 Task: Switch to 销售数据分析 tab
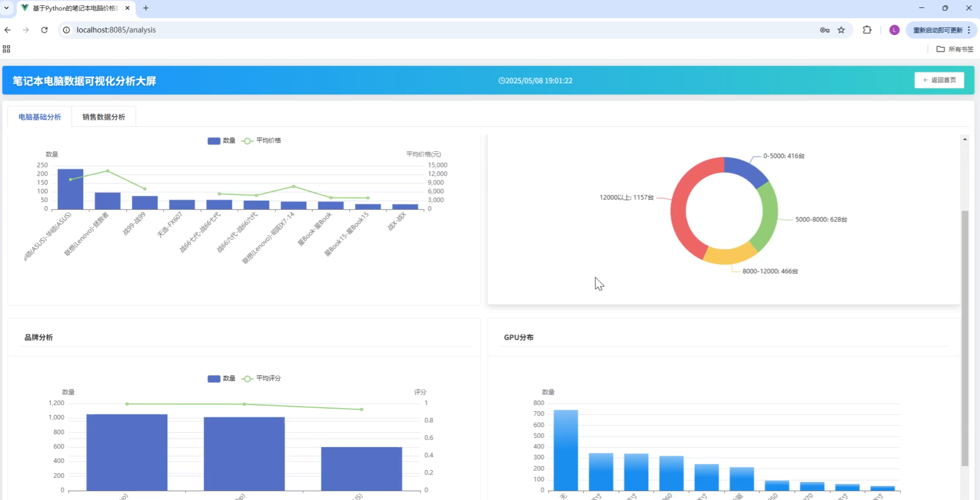pyautogui.click(x=103, y=117)
